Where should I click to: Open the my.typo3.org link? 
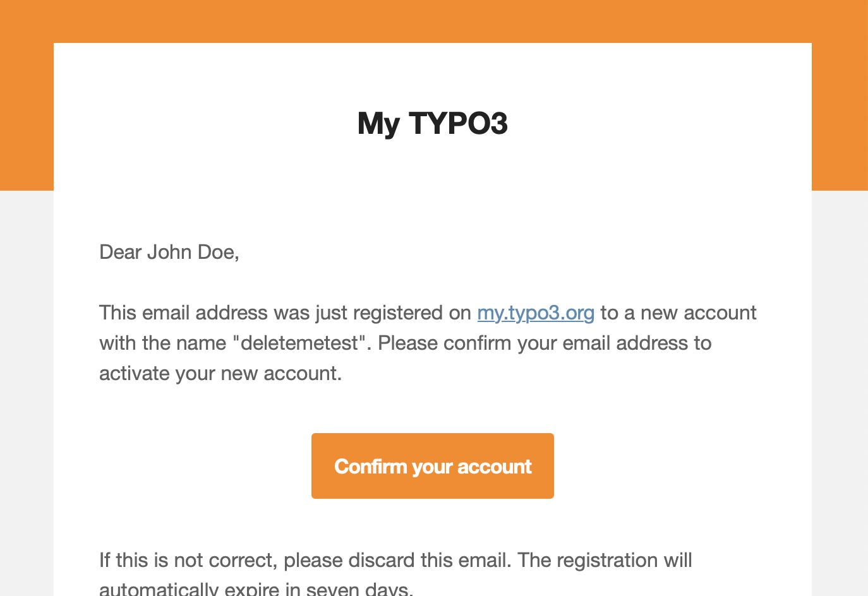tap(536, 313)
